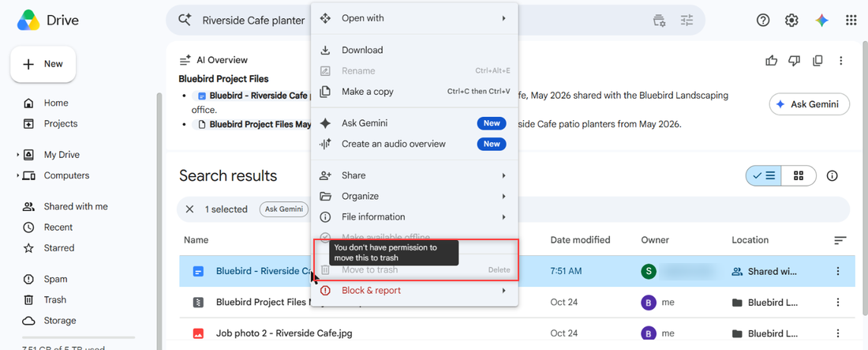The height and width of the screenshot is (350, 868).
Task: Click the Shared wi... location in first row
Action: (x=765, y=271)
